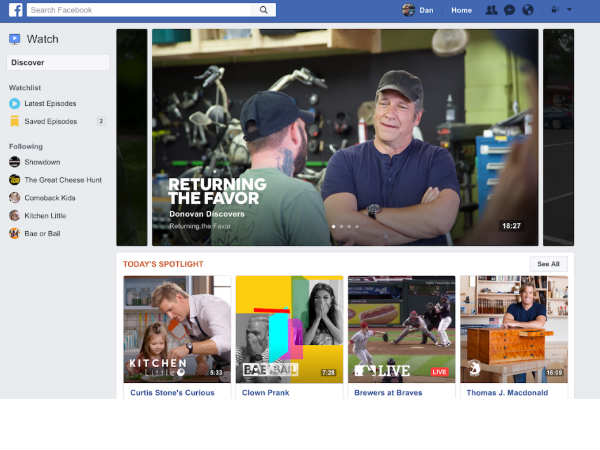
Task: Open the notifications globe icon
Action: [527, 10]
